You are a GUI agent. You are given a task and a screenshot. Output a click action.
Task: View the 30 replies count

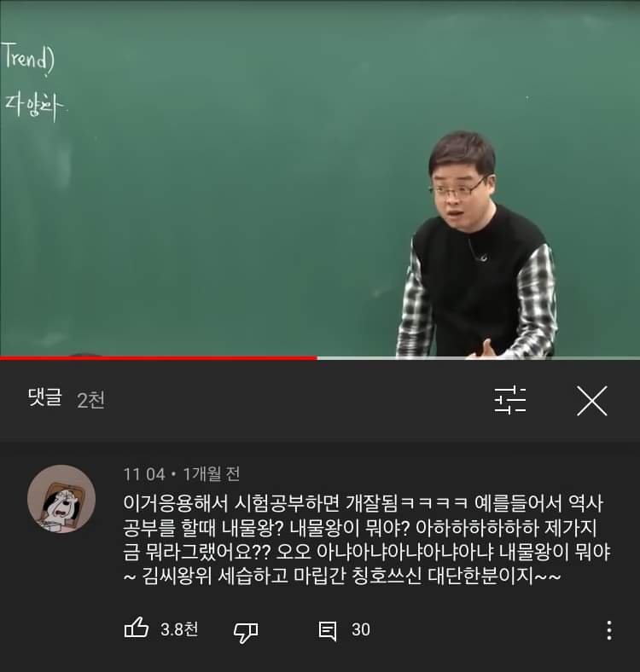[361, 629]
